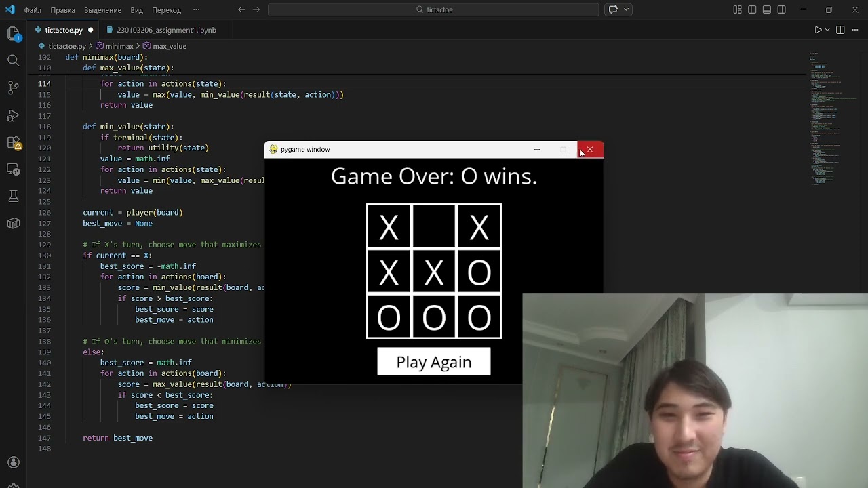Screen dimensions: 868x488
Task: Click unsaved dot on tictactoe.py tab
Action: coord(90,30)
